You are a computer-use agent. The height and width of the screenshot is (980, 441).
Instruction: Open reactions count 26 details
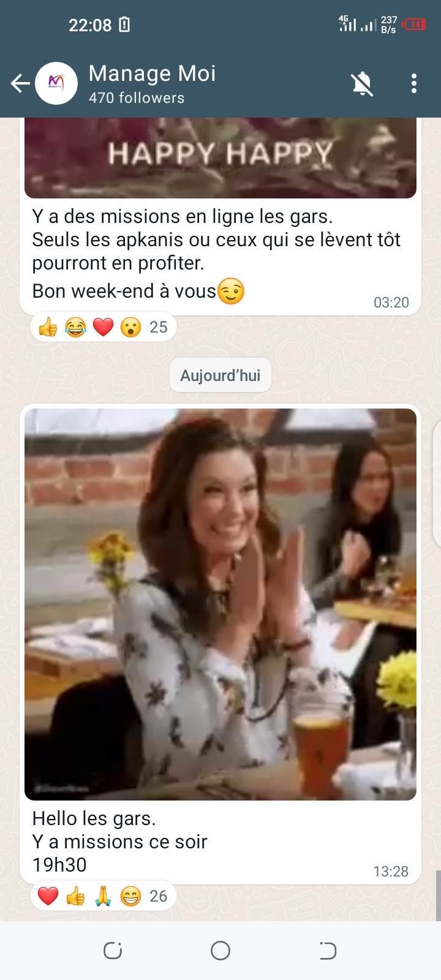tap(158, 897)
